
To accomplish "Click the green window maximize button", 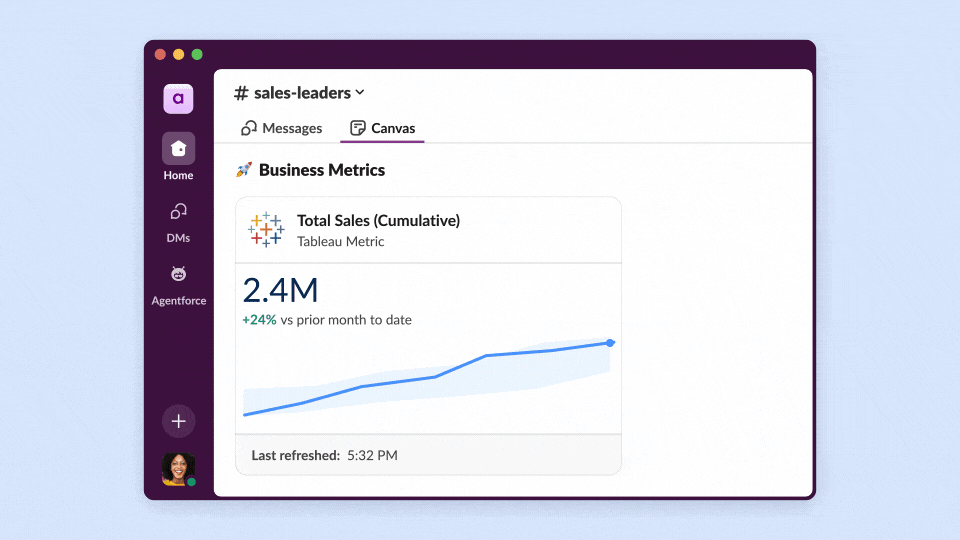I will [197, 54].
